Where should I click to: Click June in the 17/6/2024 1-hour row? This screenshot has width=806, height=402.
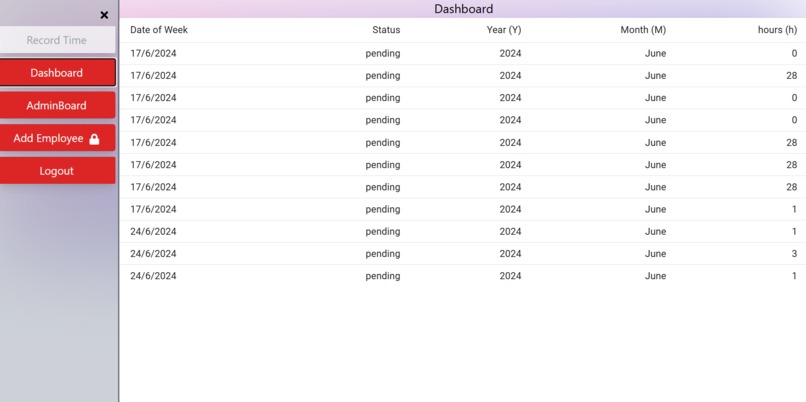(x=655, y=209)
